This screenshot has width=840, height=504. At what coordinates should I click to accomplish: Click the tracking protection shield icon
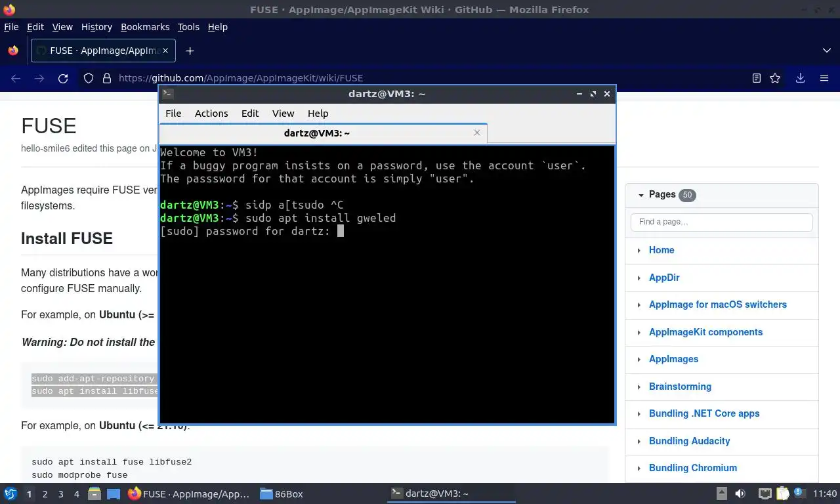click(x=89, y=78)
